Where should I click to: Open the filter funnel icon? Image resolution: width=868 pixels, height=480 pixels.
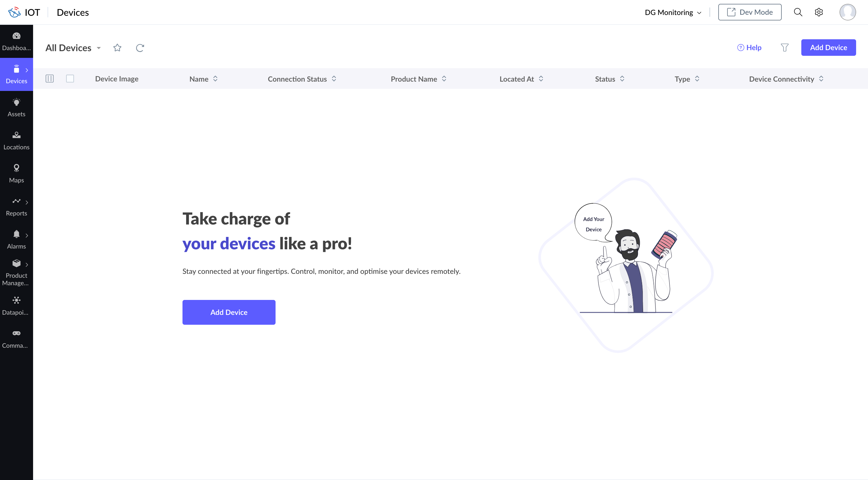point(785,48)
